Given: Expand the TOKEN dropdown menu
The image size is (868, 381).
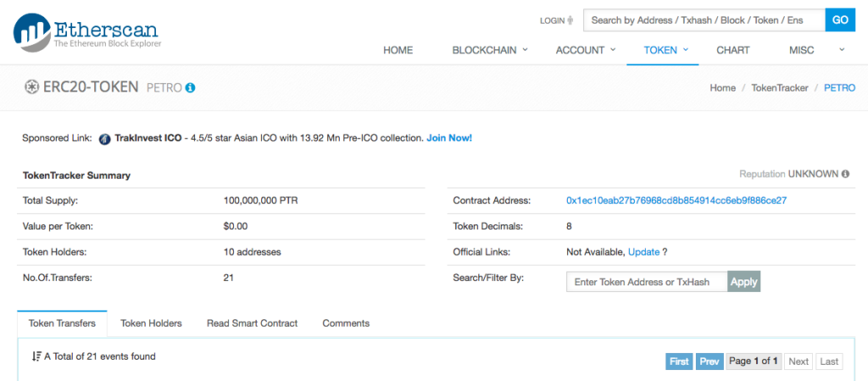Looking at the screenshot, I should [x=665, y=50].
